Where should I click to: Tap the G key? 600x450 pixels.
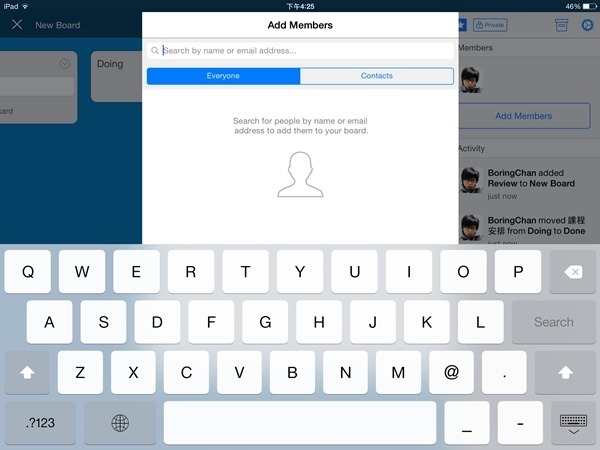tap(265, 322)
